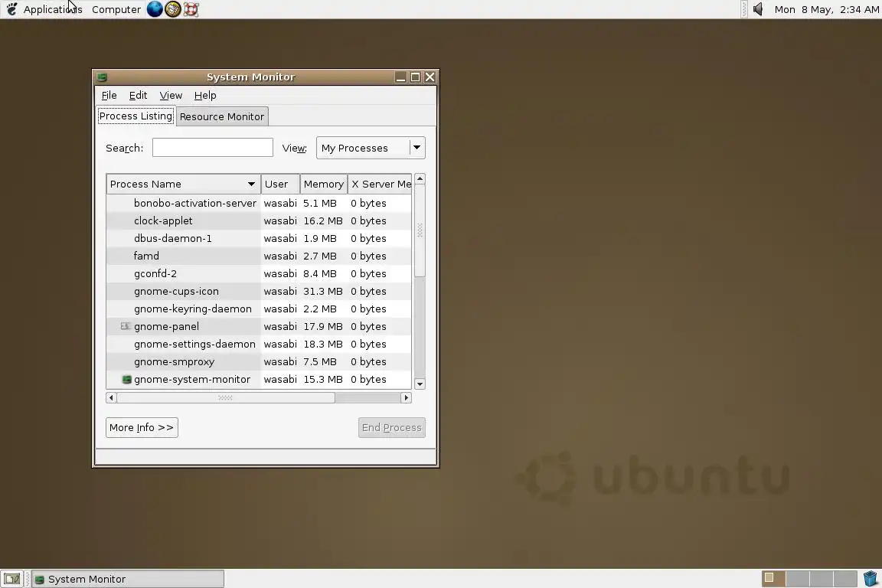Open the Edit menu
Image resolution: width=882 pixels, height=588 pixels.
(138, 95)
